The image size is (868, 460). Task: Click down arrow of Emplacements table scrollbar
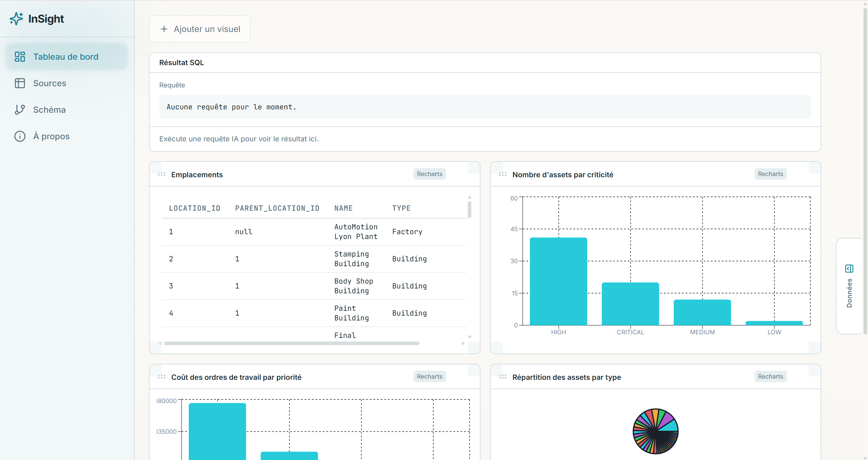pos(469,337)
